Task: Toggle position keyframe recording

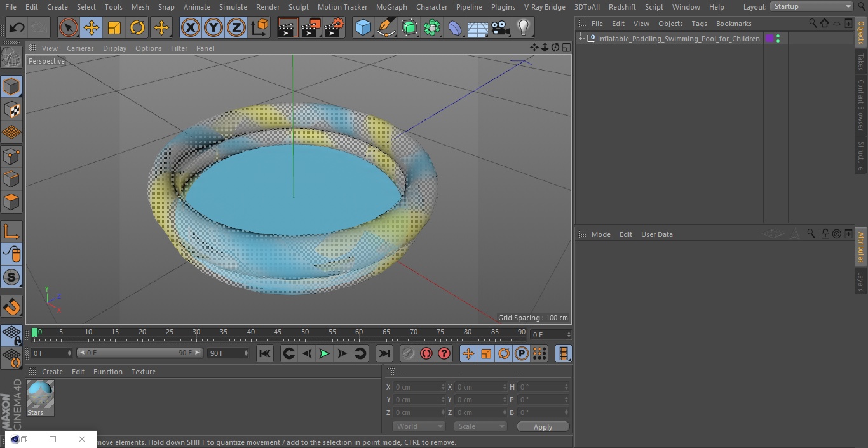Action: coord(468,353)
